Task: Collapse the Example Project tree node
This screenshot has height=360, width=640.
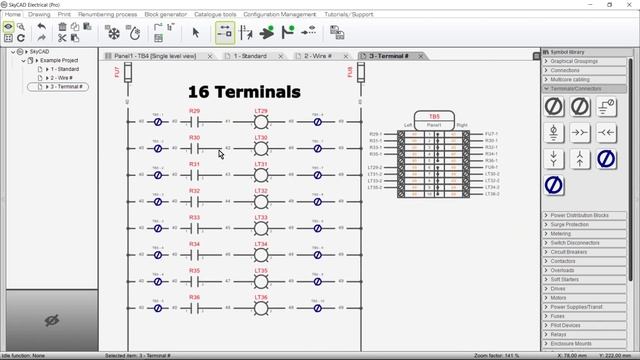Action: tap(23, 60)
